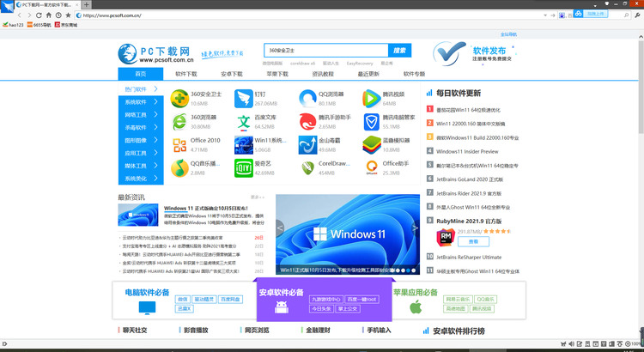Open the 爱奇艺 (iQIYI) icon
644x352 pixels.
coord(243,167)
